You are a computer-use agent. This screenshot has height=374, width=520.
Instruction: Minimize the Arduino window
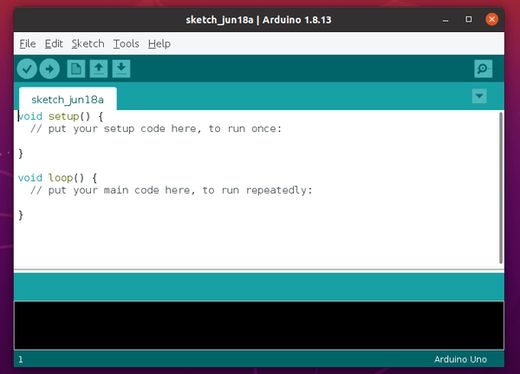tap(445, 20)
